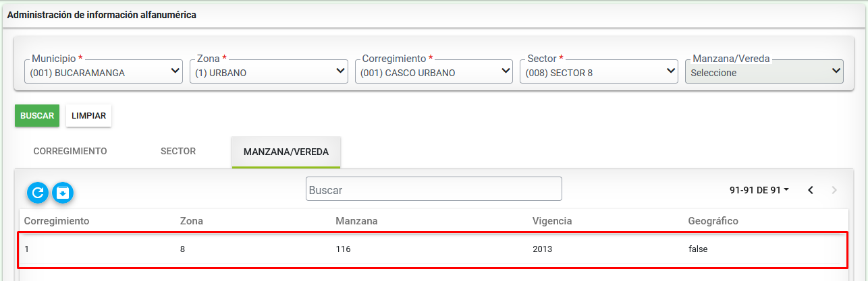Click the blue refresh table icon
Screen dimensions: 868x281
click(x=38, y=193)
